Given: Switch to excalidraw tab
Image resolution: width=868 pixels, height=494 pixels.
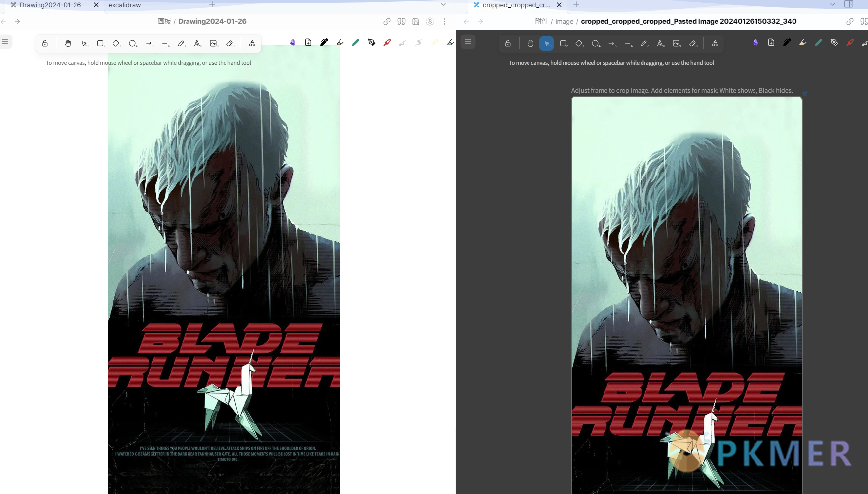Looking at the screenshot, I should pyautogui.click(x=124, y=5).
